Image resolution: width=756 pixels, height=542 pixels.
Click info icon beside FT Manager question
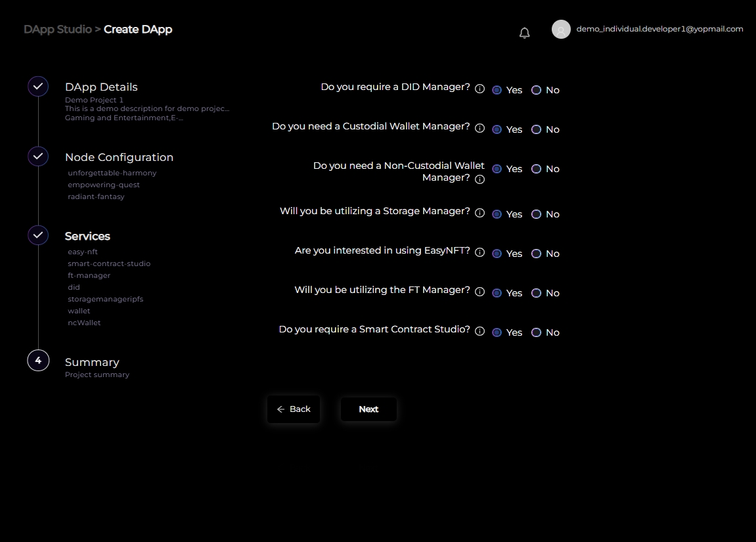point(479,292)
